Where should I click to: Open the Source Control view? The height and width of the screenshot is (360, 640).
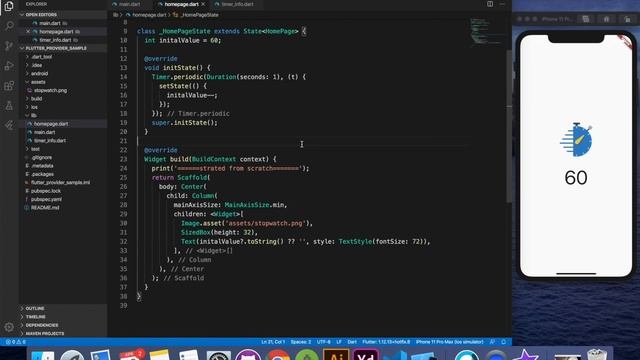(9, 46)
